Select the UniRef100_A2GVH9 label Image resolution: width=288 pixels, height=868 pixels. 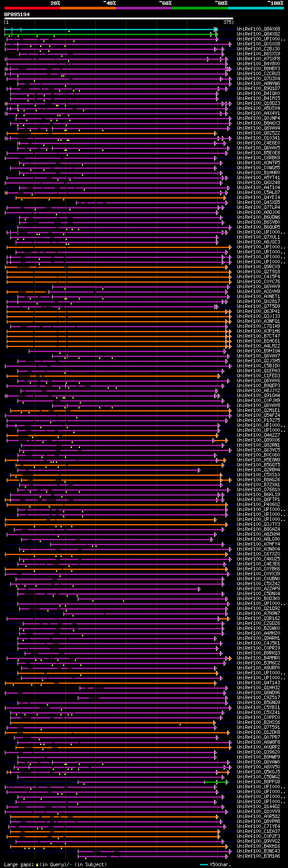click(258, 292)
